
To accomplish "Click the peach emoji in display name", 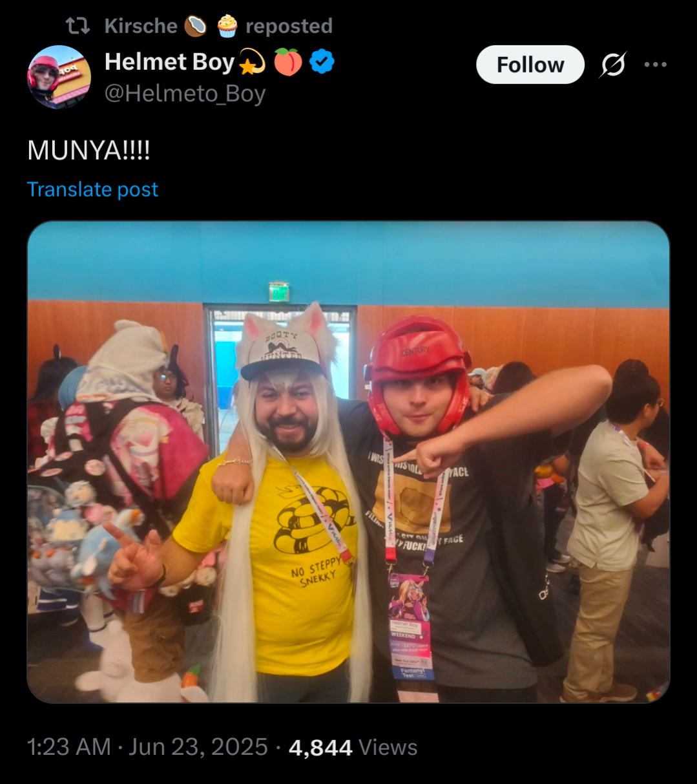I will click(x=288, y=63).
